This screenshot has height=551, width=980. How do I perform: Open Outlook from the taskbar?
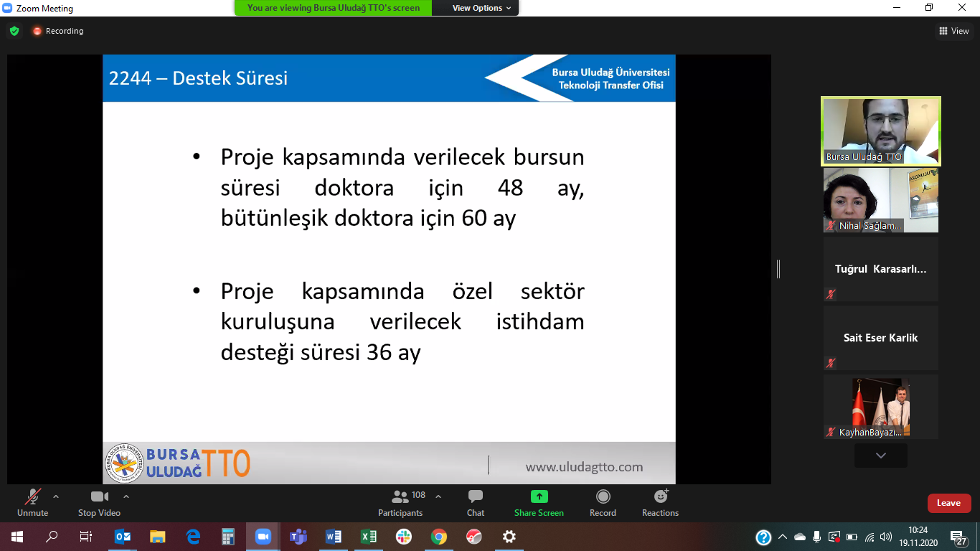(x=123, y=537)
